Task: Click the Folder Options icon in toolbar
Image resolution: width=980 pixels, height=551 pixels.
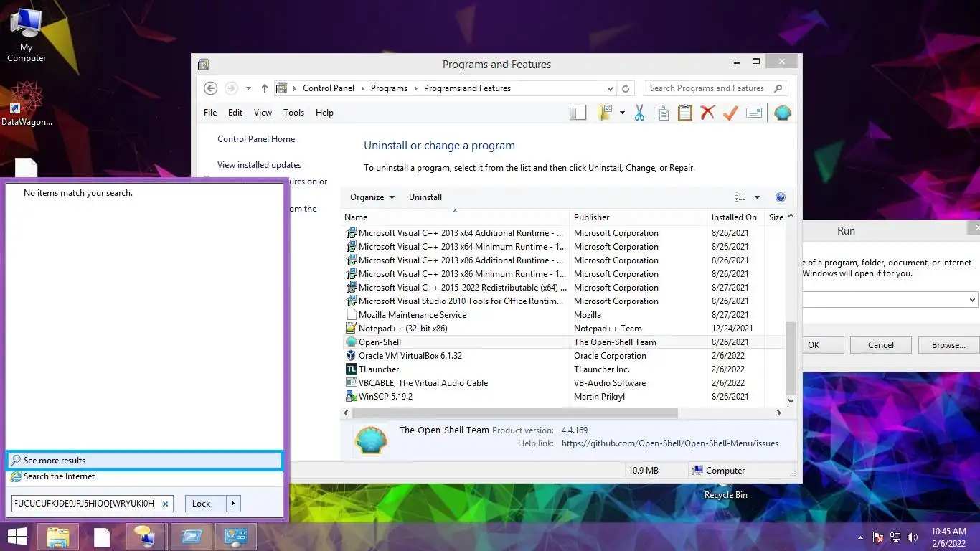Action: [x=606, y=113]
